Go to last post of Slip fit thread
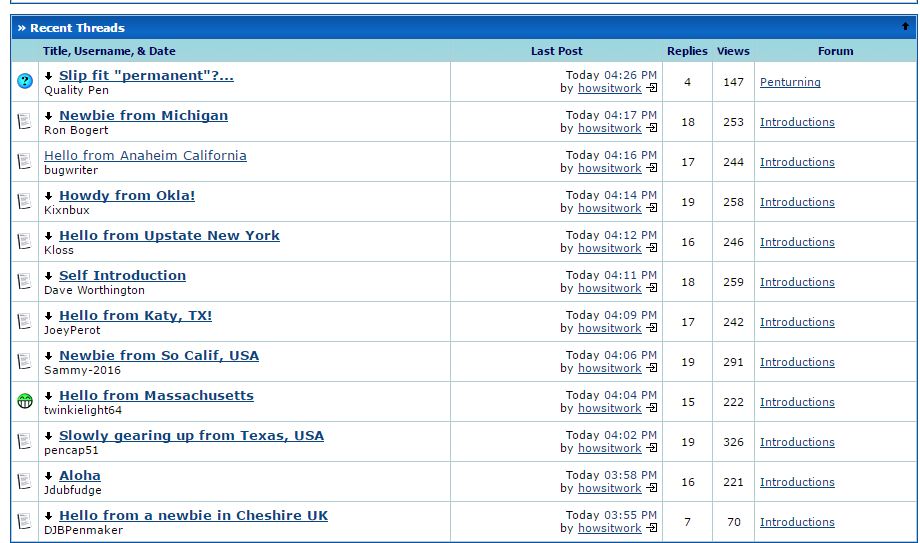This screenshot has height=543, width=920. click(652, 88)
